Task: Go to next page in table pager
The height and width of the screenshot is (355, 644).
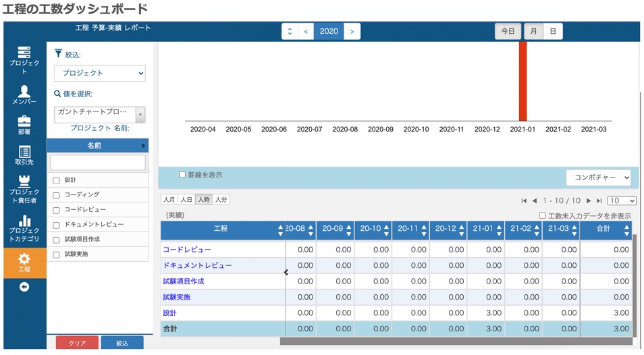Action: [589, 200]
